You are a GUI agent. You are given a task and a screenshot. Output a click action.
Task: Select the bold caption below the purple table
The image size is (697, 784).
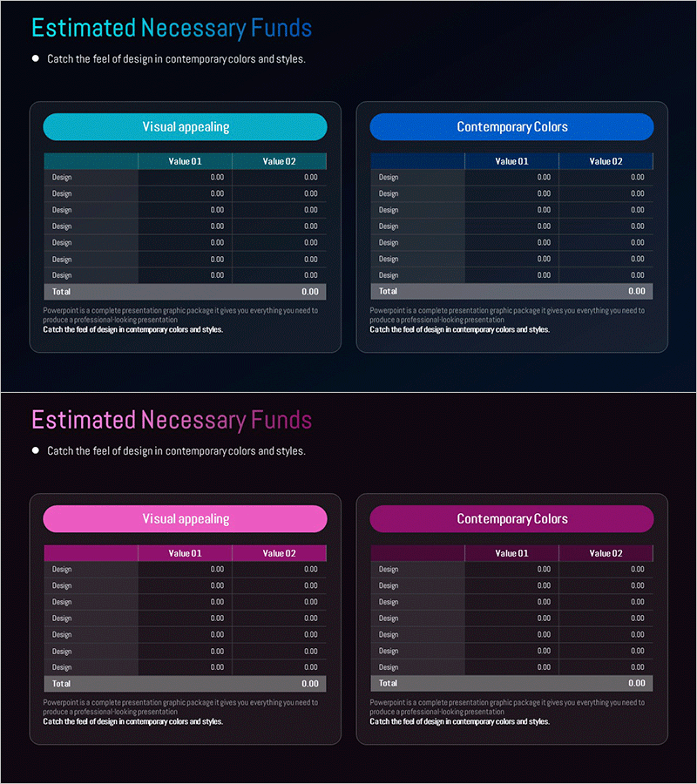[459, 722]
